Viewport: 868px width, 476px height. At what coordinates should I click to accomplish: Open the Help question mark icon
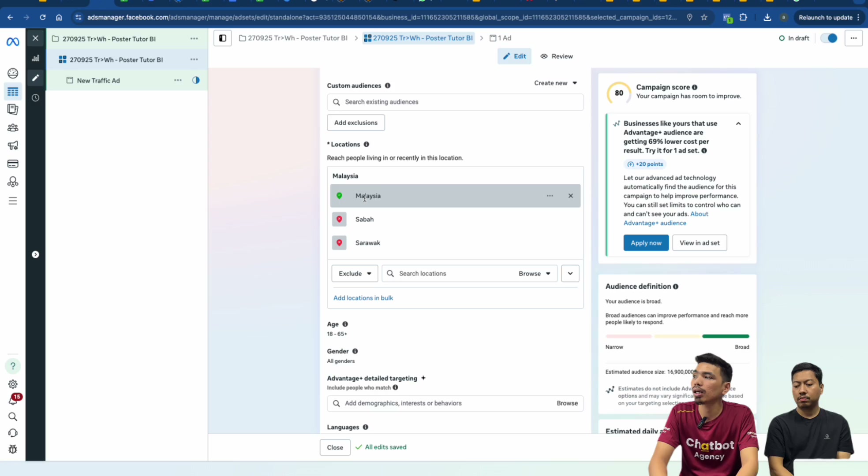tap(13, 366)
